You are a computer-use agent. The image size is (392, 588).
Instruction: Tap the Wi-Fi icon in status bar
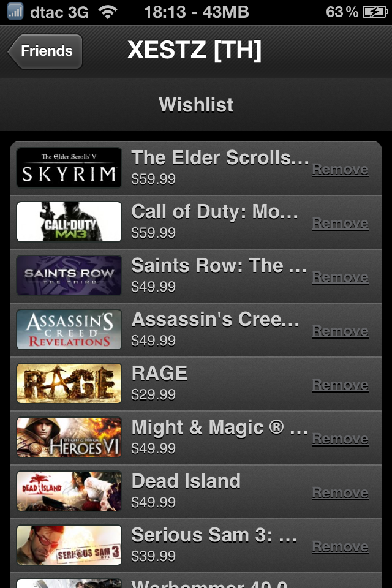pyautogui.click(x=108, y=12)
